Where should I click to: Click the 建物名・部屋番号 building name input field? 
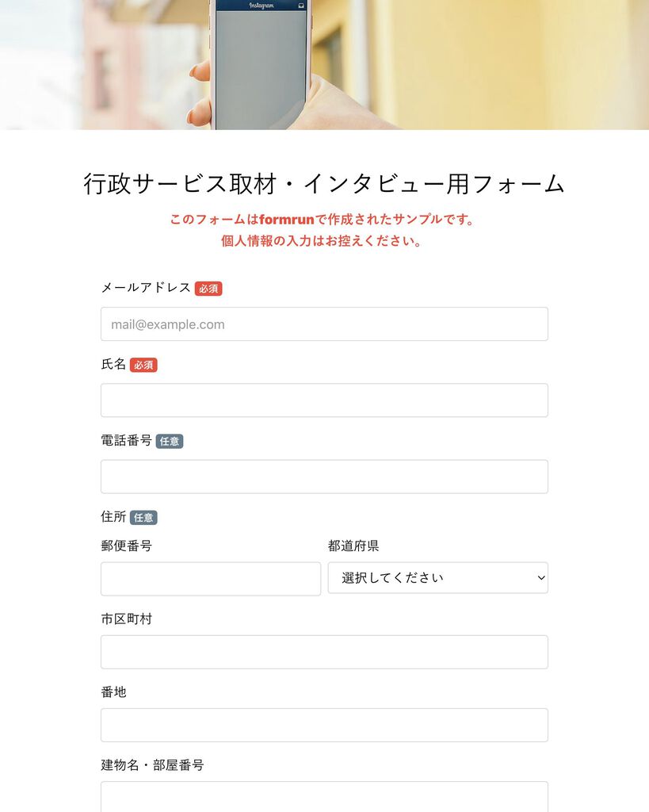324,797
